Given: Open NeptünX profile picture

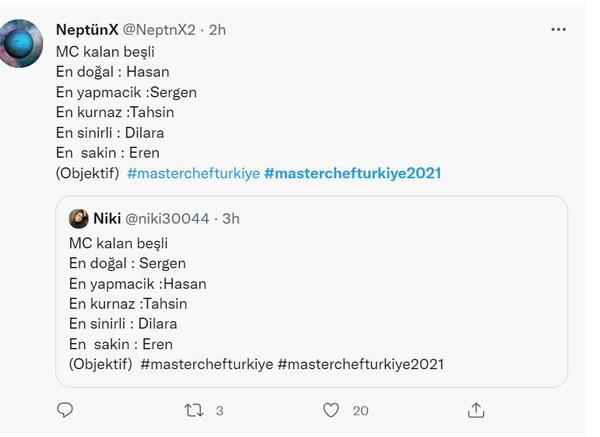Looking at the screenshot, I should (x=22, y=43).
